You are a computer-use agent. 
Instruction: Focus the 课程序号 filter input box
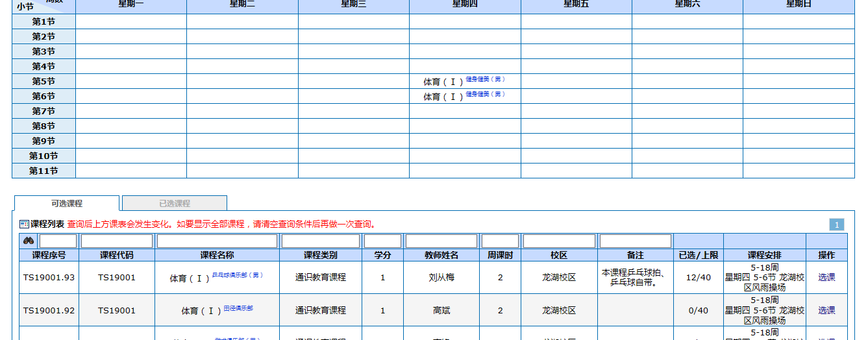tap(58, 241)
